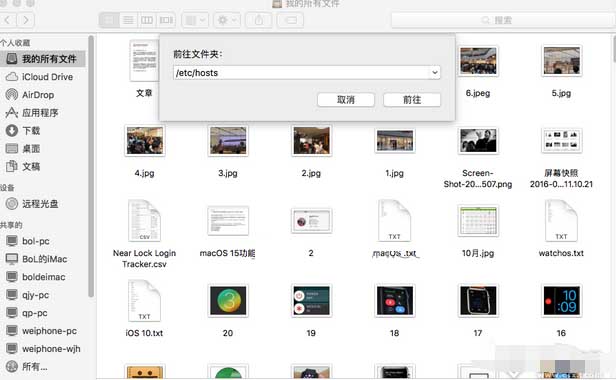
Task: Select the macOS .txt file icon
Action: [x=394, y=221]
